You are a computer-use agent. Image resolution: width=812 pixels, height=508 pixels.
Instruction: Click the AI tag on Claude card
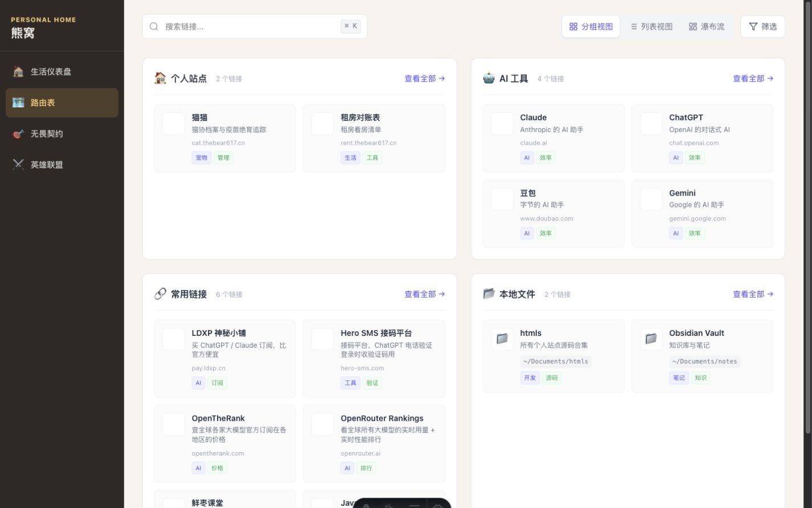pos(527,158)
